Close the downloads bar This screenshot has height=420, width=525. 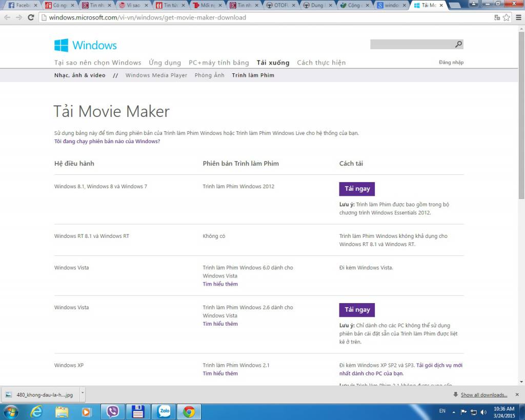pos(517,394)
